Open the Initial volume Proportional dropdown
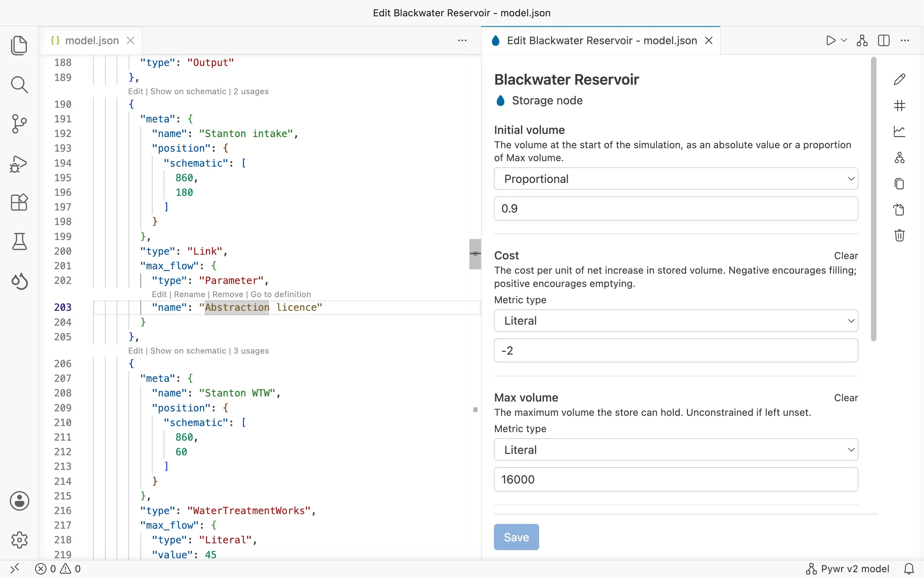 tap(676, 179)
